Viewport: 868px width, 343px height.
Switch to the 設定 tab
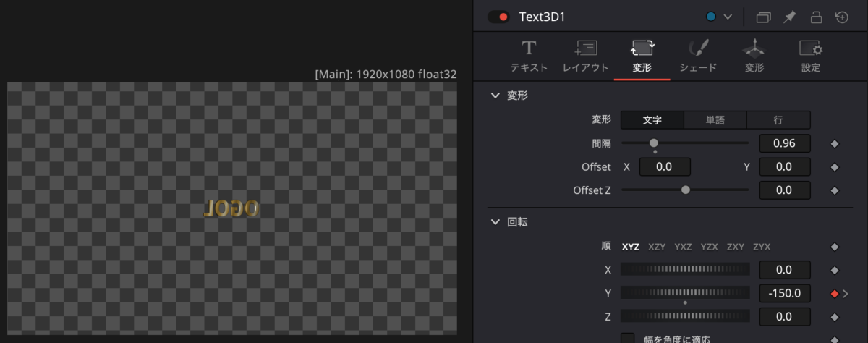(811, 56)
